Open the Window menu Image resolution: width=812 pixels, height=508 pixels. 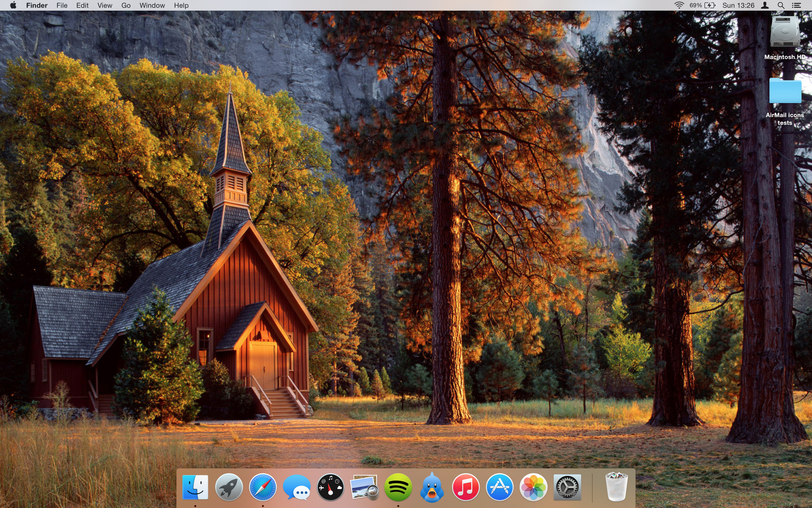(152, 5)
